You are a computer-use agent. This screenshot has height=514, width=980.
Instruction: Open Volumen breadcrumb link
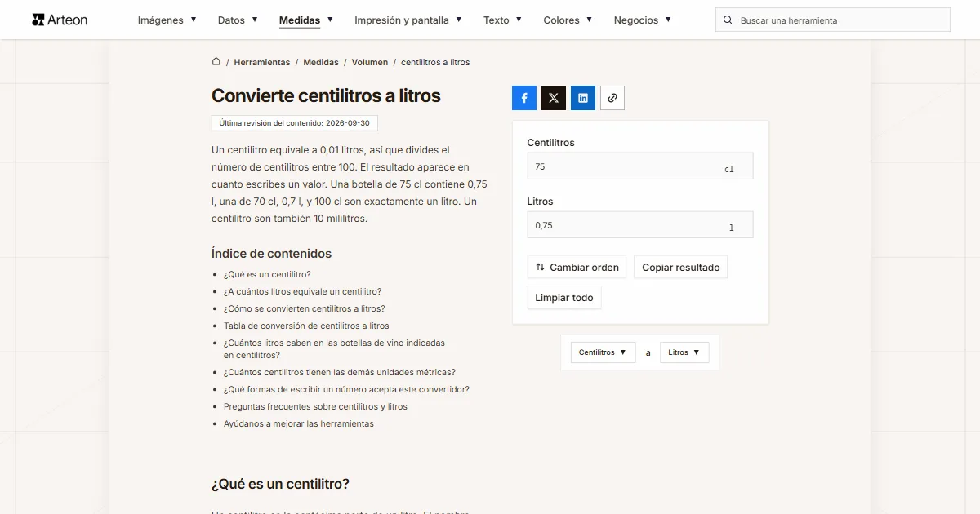point(370,62)
